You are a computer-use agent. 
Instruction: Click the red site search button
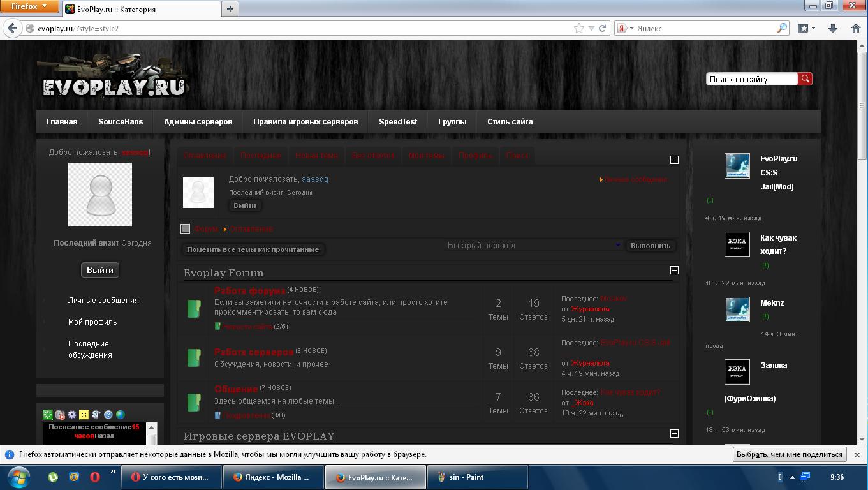pyautogui.click(x=805, y=78)
